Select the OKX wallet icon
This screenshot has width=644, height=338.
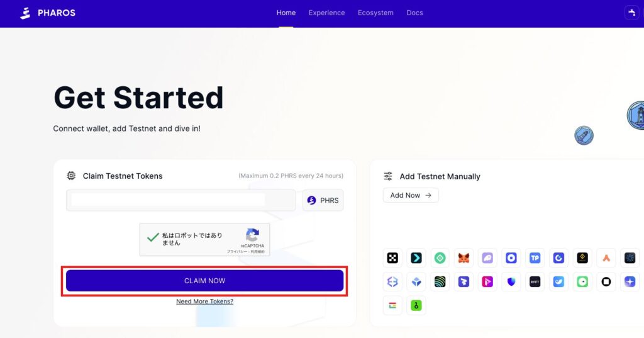[392, 257]
